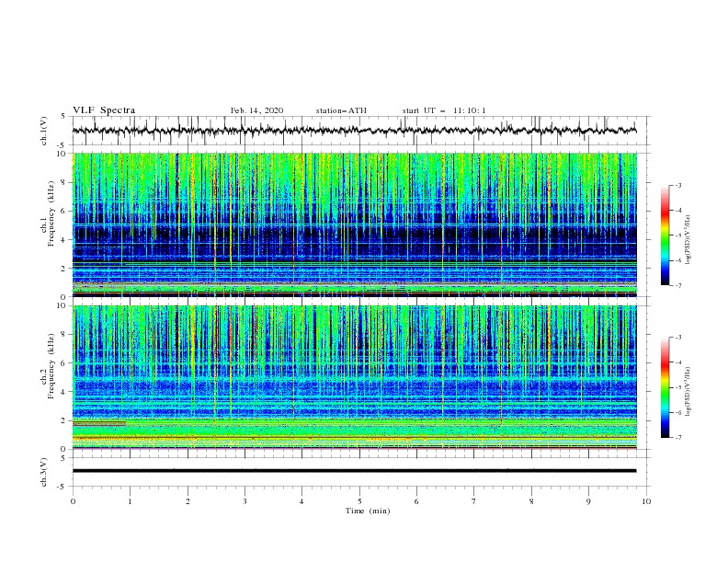The width and height of the screenshot is (728, 563).
Task: Click the "Time (min)" axis label
Action: 368,511
